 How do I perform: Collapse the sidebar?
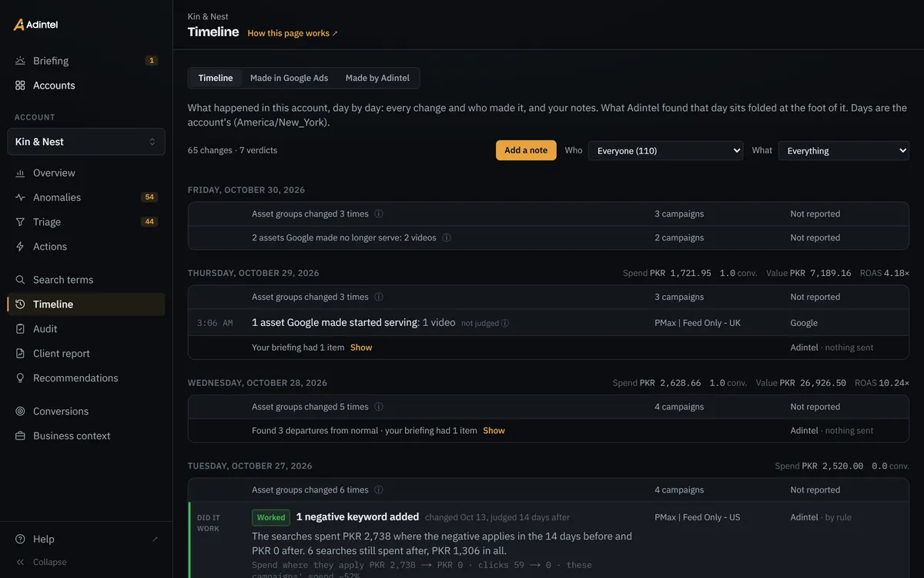point(86,563)
